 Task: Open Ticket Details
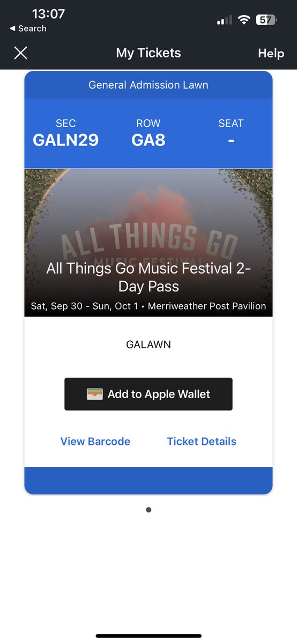pyautogui.click(x=202, y=441)
